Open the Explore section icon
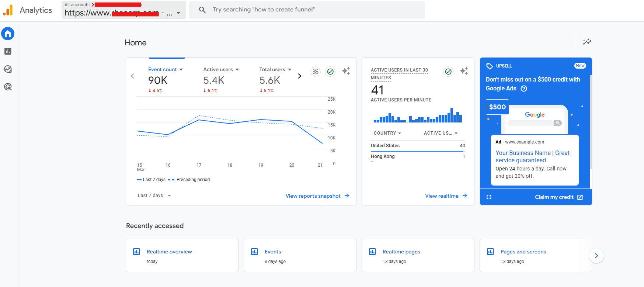The width and height of the screenshot is (644, 287). 8,69
